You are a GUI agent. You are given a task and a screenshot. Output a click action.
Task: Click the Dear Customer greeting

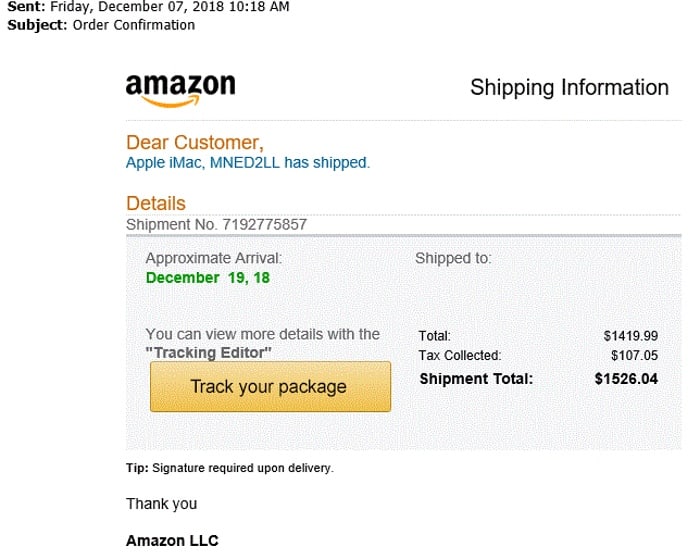[x=194, y=142]
